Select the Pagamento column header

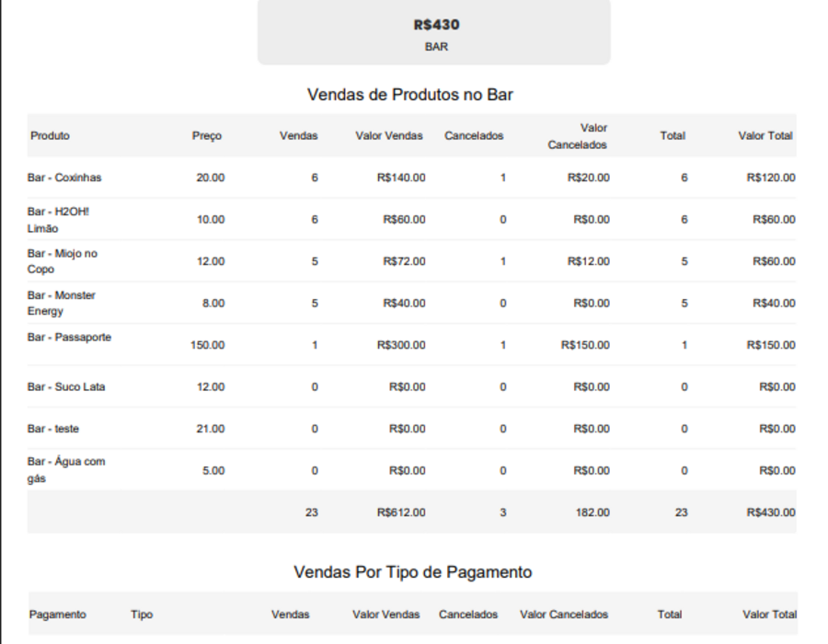[58, 615]
